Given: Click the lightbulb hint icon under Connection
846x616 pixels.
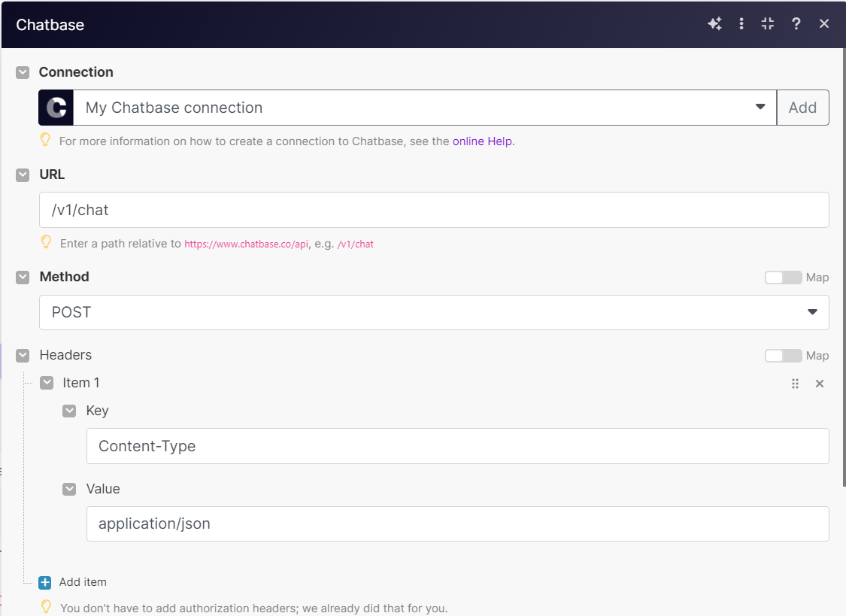Looking at the screenshot, I should click(x=46, y=140).
